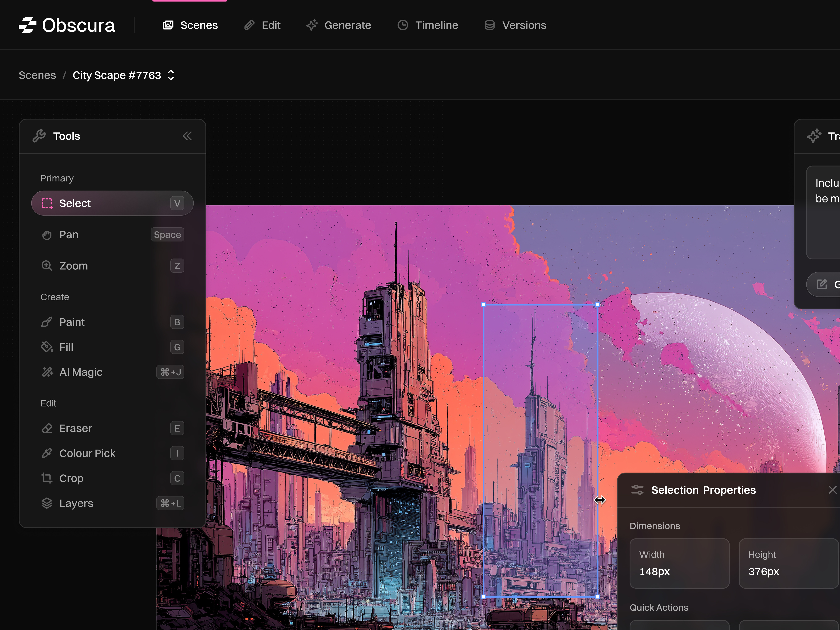Click the G shortcut badge on Fill

tap(177, 347)
